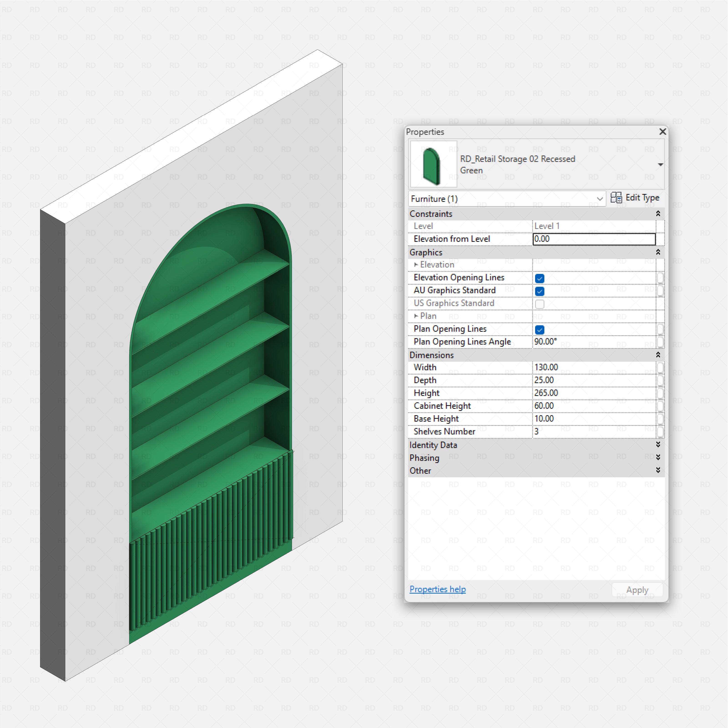Image resolution: width=728 pixels, height=728 pixels.
Task: Open the family type dropdown arrow
Action: click(661, 164)
